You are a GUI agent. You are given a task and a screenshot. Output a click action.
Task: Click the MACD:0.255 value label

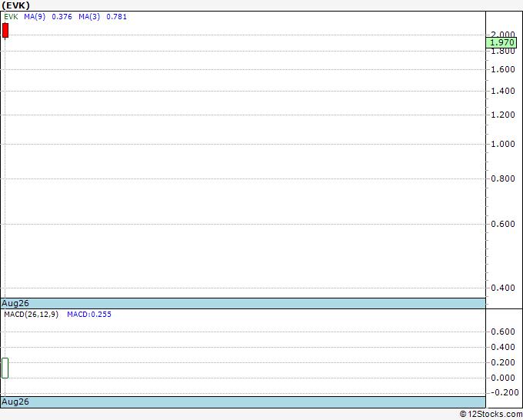(89, 315)
